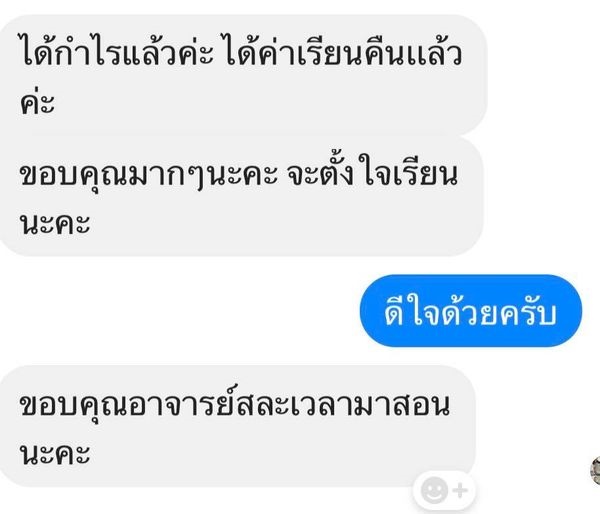Open the emoji reaction picker smiley
Image resolution: width=600 pixels, height=514 pixels.
[x=434, y=490]
